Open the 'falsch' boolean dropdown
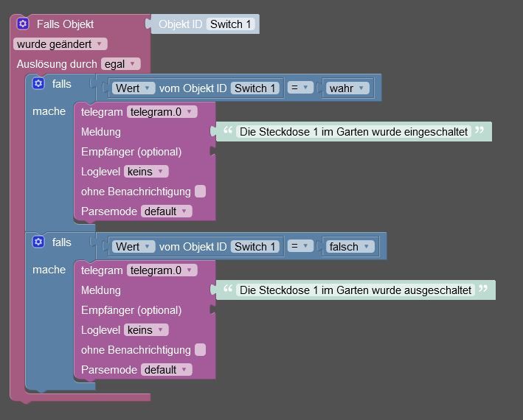The image size is (523, 420). (x=350, y=247)
